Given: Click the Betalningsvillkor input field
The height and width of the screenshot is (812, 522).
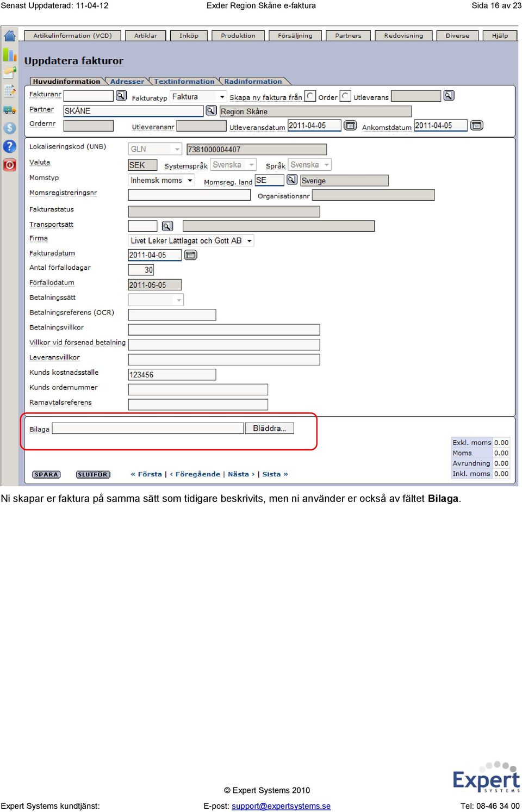Looking at the screenshot, I should tap(224, 330).
